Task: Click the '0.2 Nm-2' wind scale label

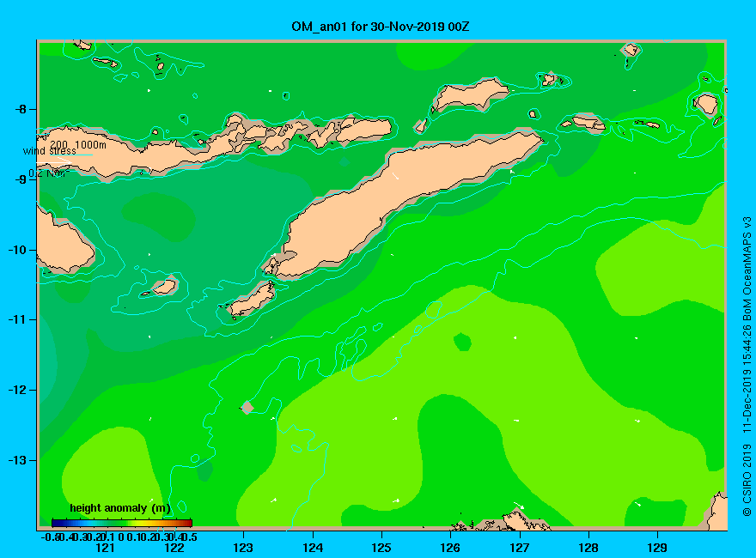Action: pyautogui.click(x=49, y=173)
